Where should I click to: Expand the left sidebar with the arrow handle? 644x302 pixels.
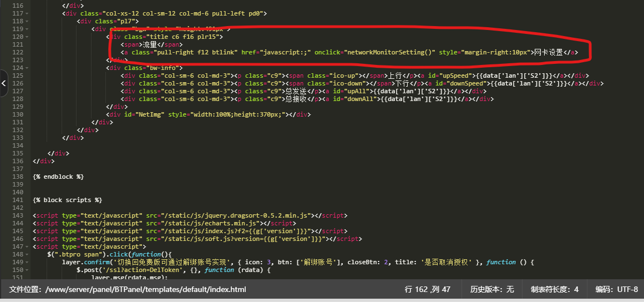[4, 83]
